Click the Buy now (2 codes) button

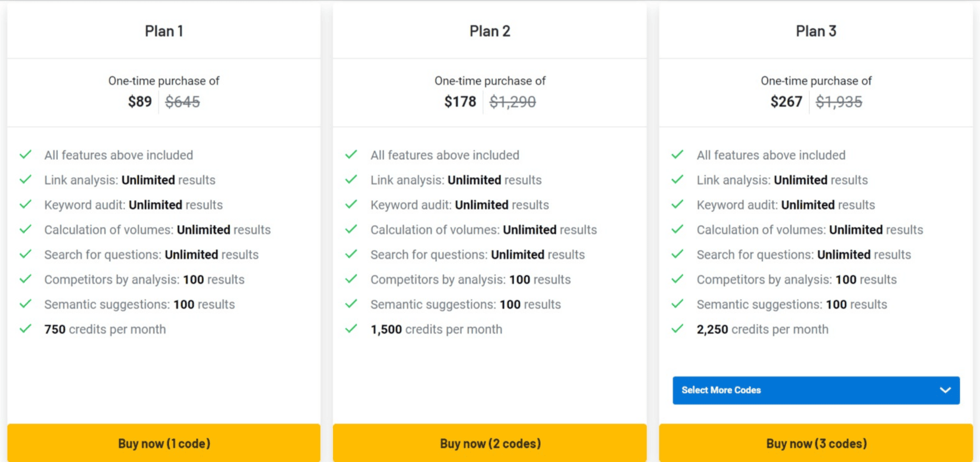tap(490, 443)
